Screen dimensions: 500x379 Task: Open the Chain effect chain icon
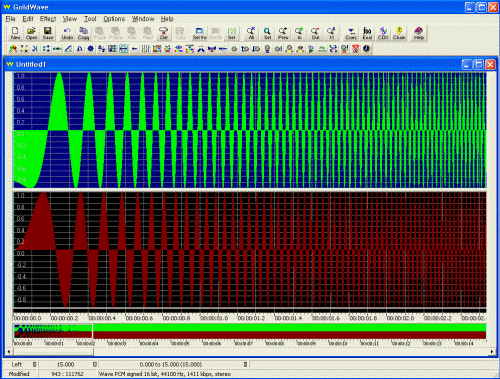pos(399,33)
